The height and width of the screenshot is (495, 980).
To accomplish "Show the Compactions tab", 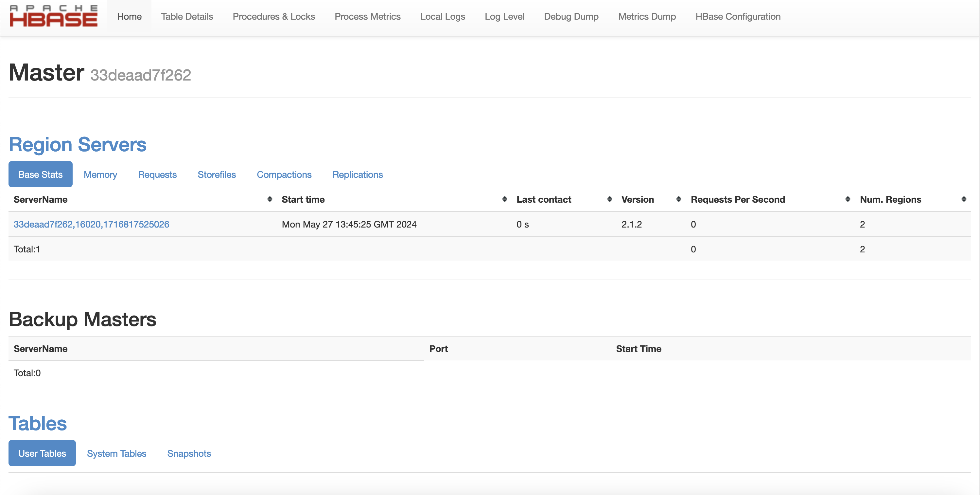I will [284, 174].
